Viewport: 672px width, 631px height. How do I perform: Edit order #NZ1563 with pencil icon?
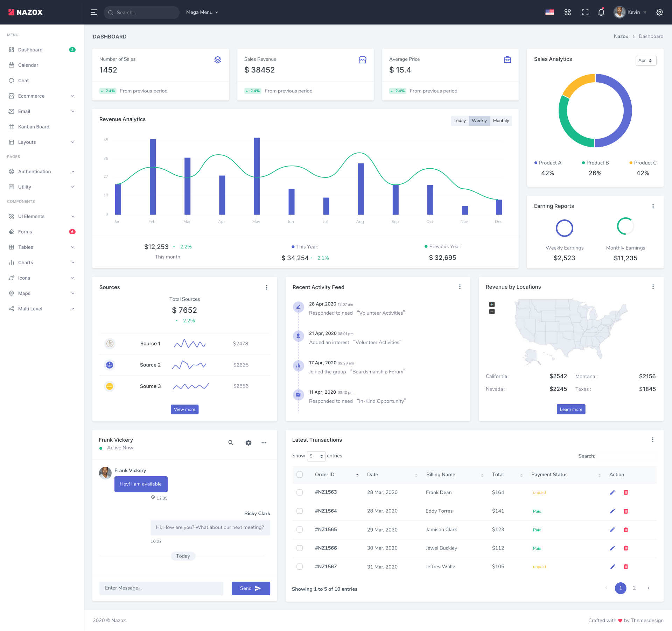pos(612,492)
